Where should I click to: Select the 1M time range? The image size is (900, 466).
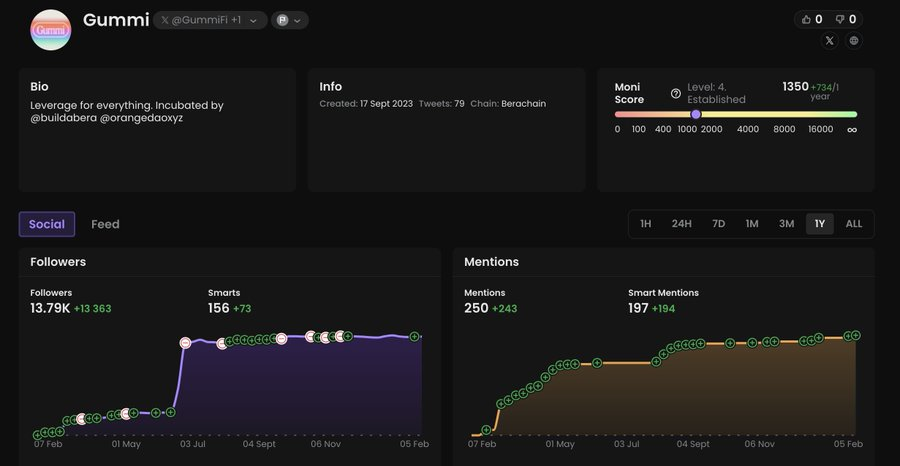pyautogui.click(x=752, y=224)
